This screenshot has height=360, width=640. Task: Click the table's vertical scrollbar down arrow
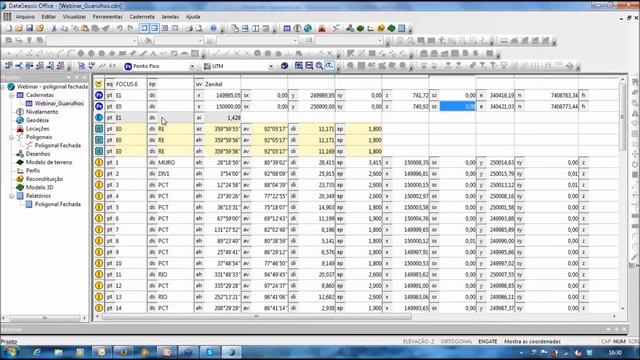coord(622,309)
